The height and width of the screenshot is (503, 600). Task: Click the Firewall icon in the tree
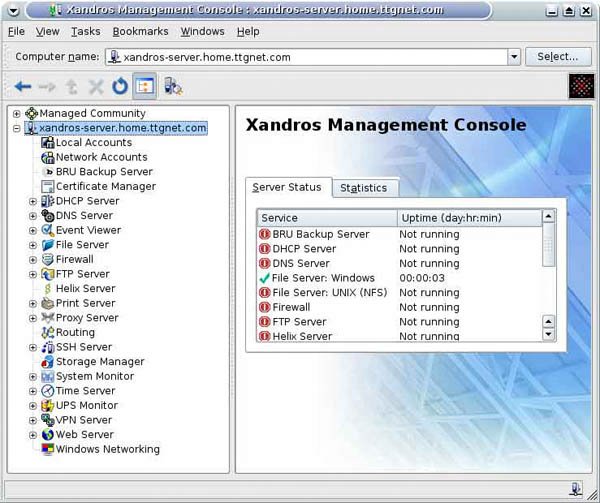tap(47, 259)
